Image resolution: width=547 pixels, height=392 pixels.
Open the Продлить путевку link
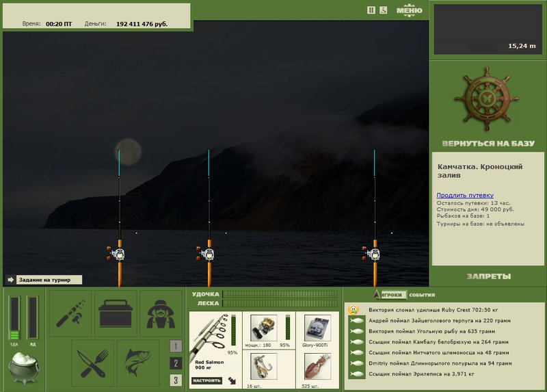tap(465, 195)
